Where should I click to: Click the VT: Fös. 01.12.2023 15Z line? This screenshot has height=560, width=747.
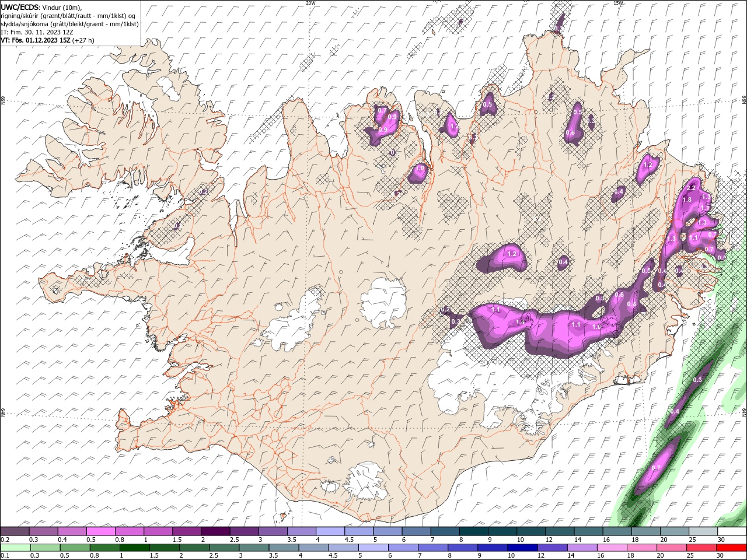(47, 40)
